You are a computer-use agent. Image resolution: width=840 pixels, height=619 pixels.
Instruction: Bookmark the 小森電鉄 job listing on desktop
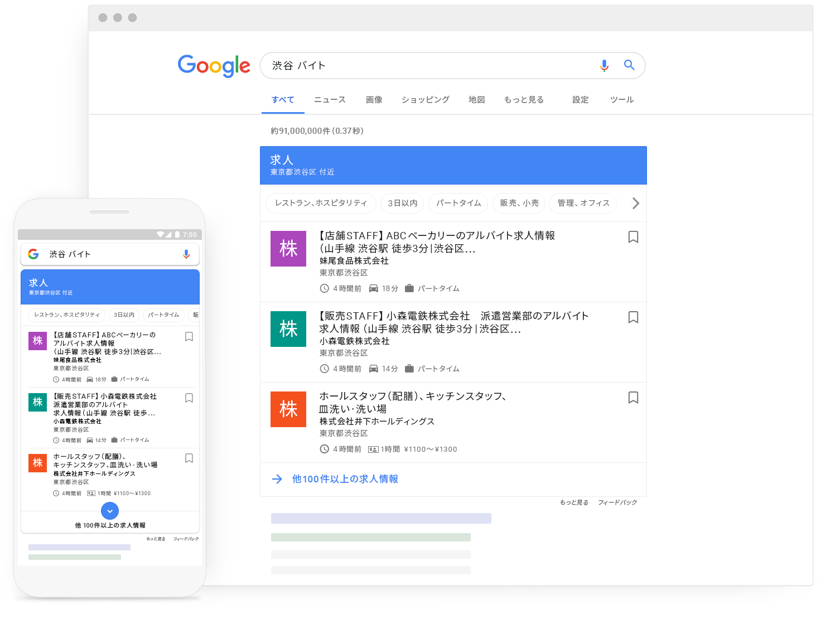633,317
